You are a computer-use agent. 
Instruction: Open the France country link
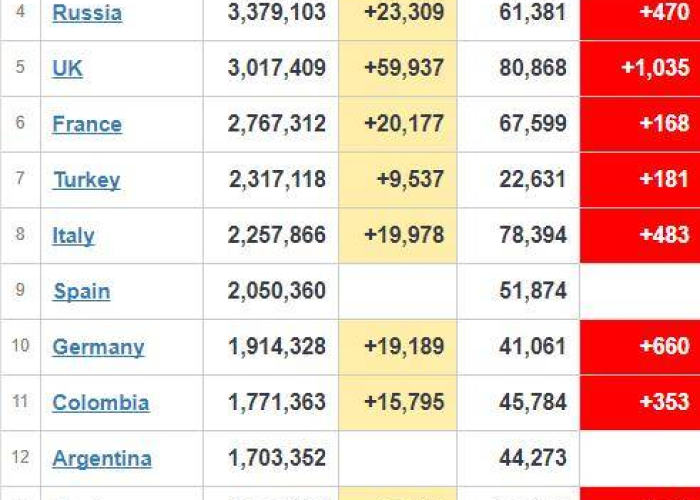pyautogui.click(x=87, y=124)
